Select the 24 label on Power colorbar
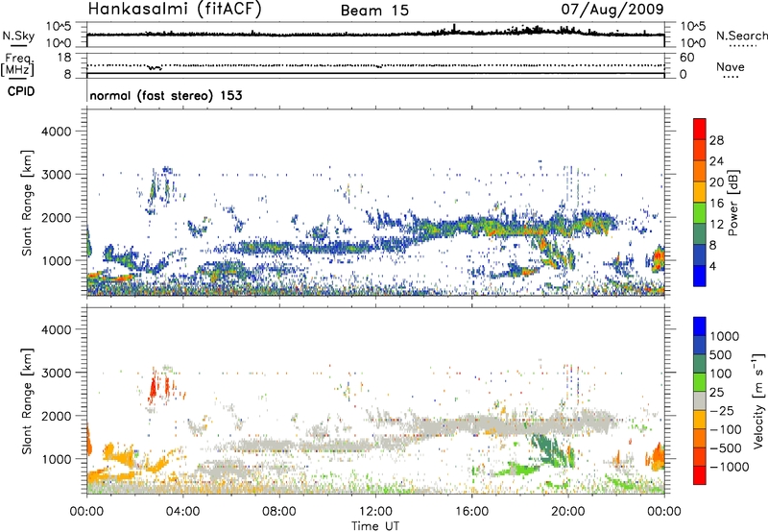This screenshot has height=532, width=768. point(716,161)
